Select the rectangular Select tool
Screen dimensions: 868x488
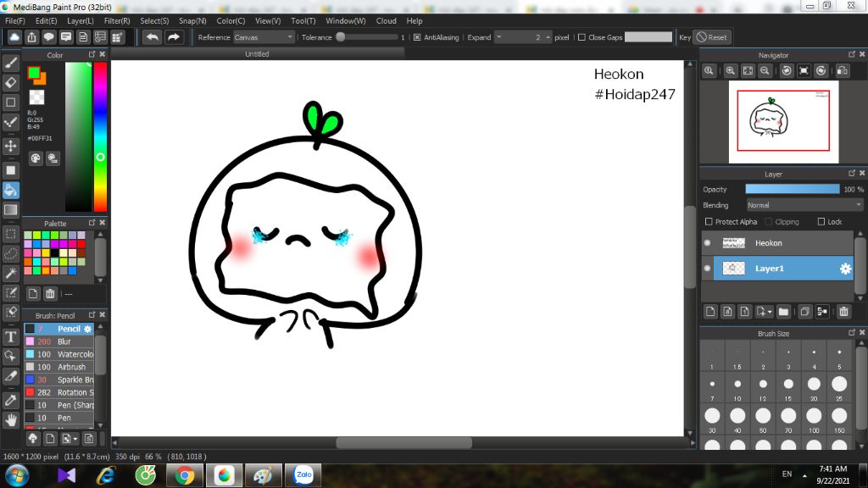[10, 234]
